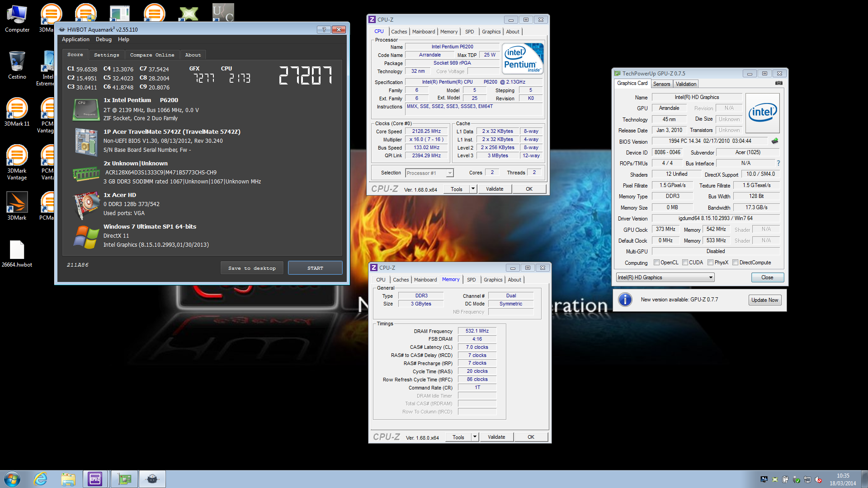Click the power plug tray icon
This screenshot has width=868, height=488.
click(786, 479)
